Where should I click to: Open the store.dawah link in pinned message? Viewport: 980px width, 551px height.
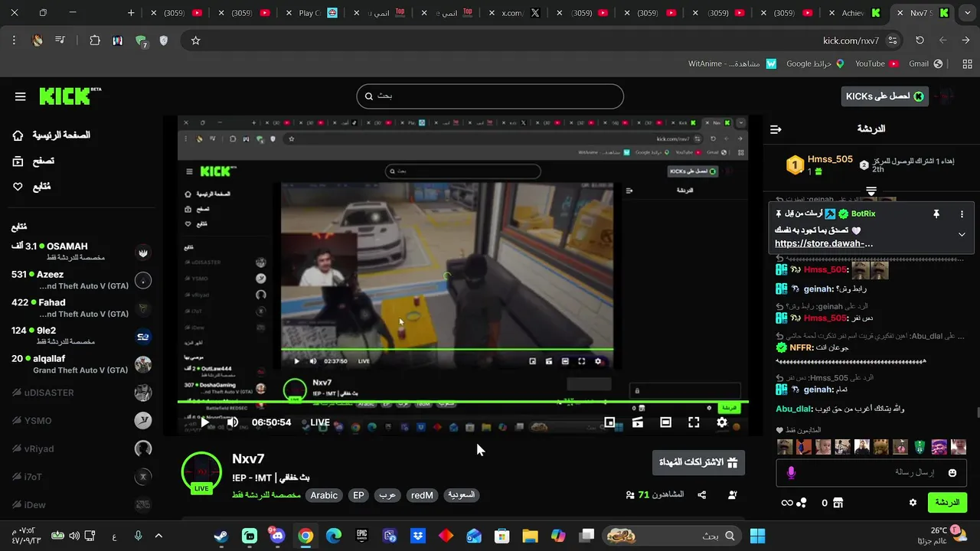click(824, 243)
